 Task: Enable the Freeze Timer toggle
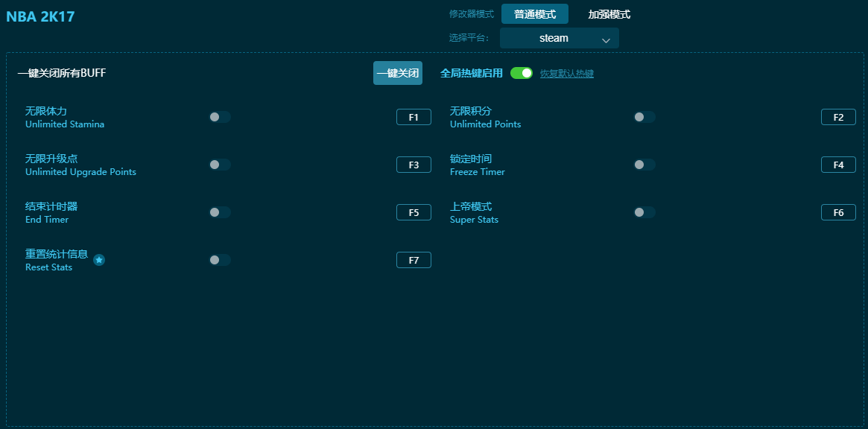tap(644, 165)
